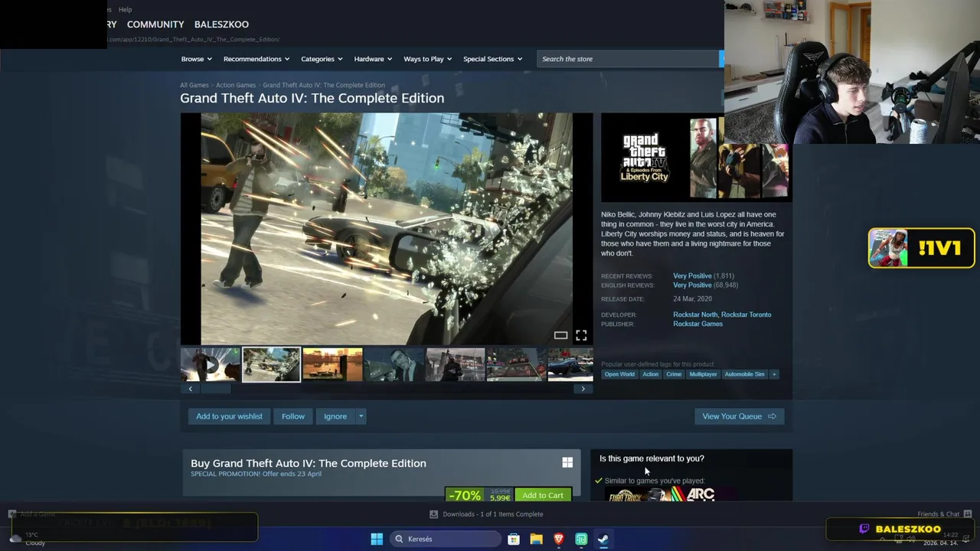Open the weather widget showing Cloudy
The width and height of the screenshot is (980, 551).
tap(28, 539)
